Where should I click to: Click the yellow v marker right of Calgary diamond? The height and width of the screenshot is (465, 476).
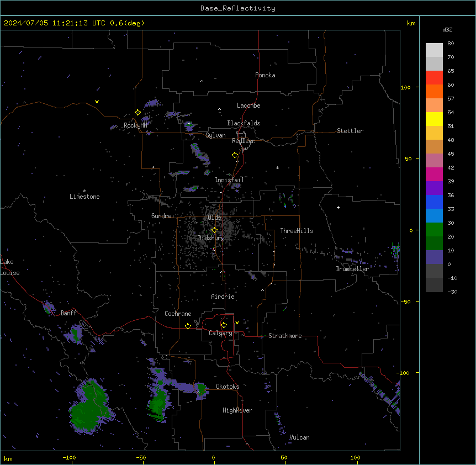[237, 323]
